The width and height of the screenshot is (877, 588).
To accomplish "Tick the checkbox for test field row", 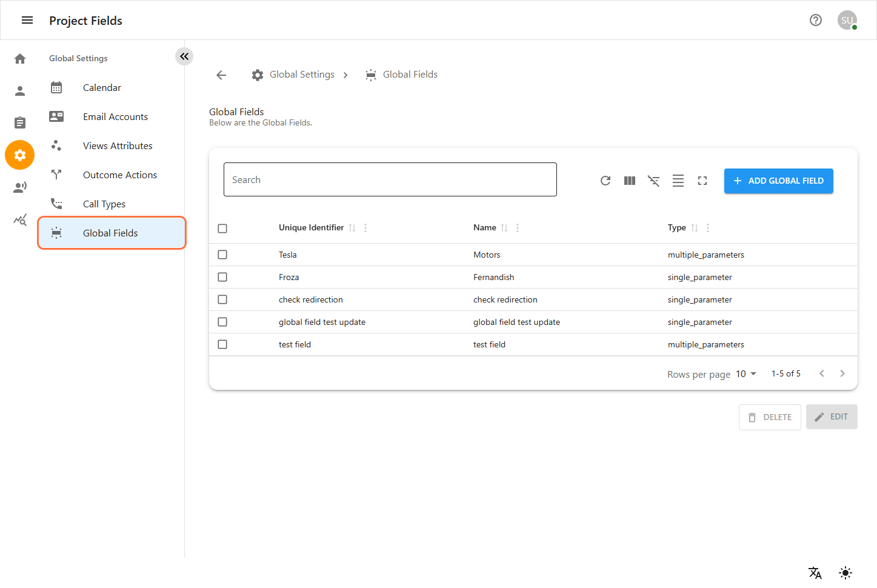I will coord(222,344).
